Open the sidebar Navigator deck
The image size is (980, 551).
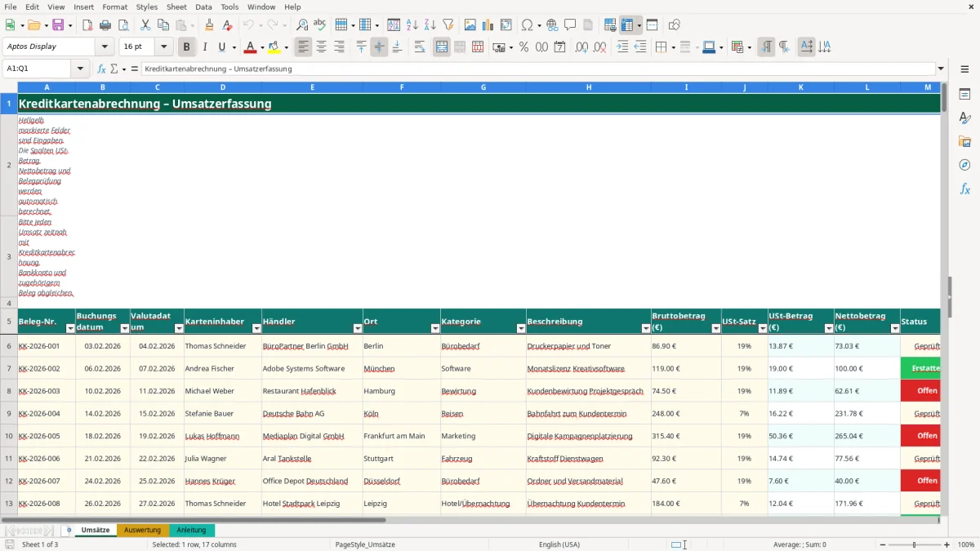click(964, 166)
